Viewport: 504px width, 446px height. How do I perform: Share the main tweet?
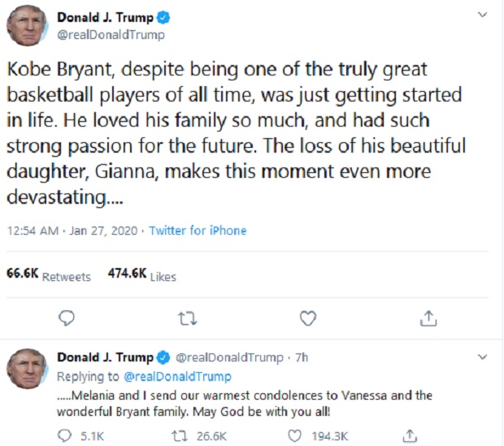[429, 318]
